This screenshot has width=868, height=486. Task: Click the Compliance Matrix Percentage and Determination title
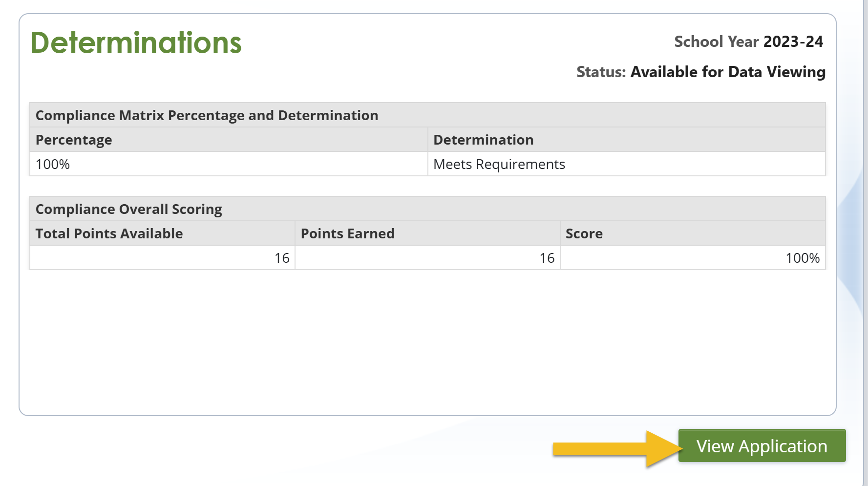coord(207,115)
